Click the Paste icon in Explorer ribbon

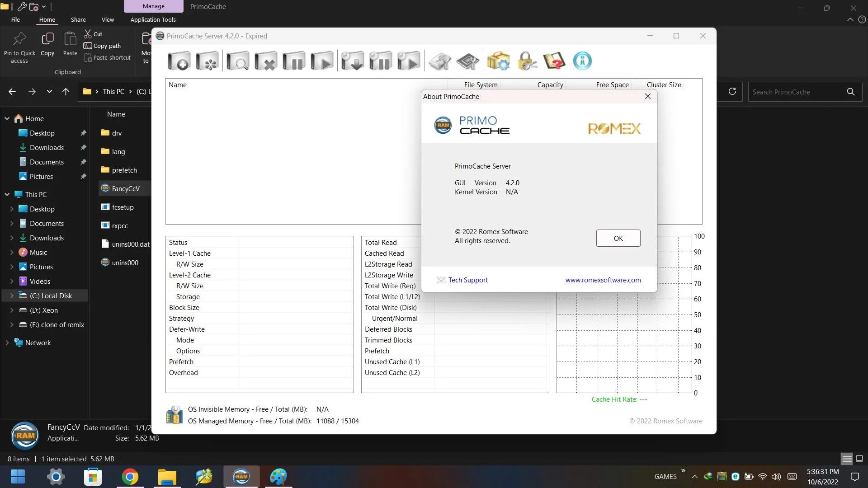70,44
